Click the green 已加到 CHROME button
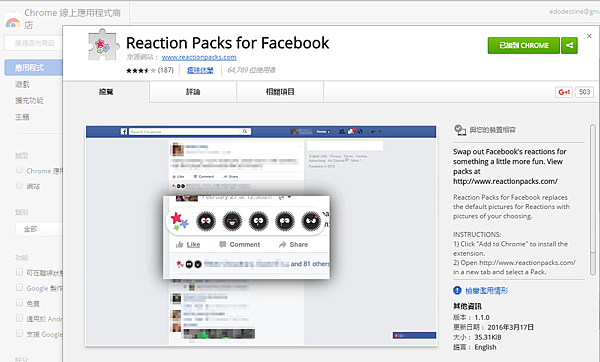 pyautogui.click(x=523, y=45)
